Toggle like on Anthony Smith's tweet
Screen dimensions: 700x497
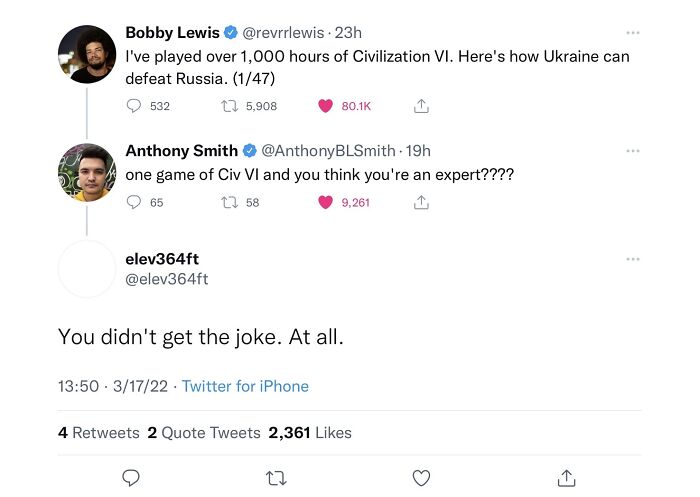tap(325, 202)
